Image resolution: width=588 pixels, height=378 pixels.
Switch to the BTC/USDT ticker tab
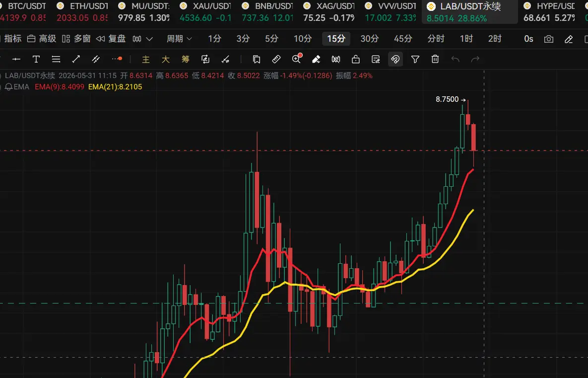point(23,11)
